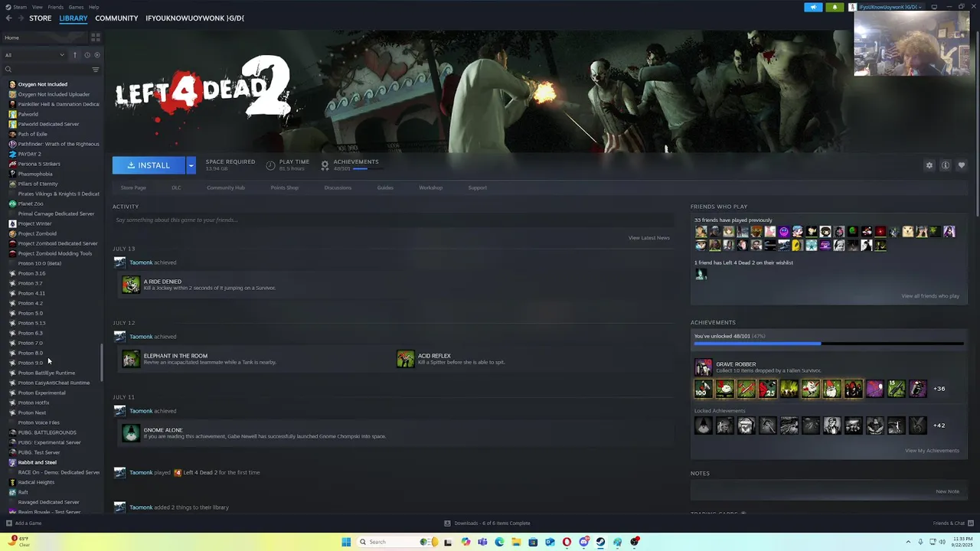Open the Points Shop tab

click(285, 187)
